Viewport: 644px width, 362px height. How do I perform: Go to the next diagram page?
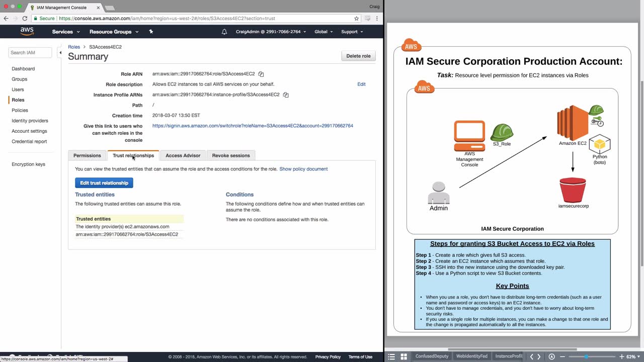[539, 356]
